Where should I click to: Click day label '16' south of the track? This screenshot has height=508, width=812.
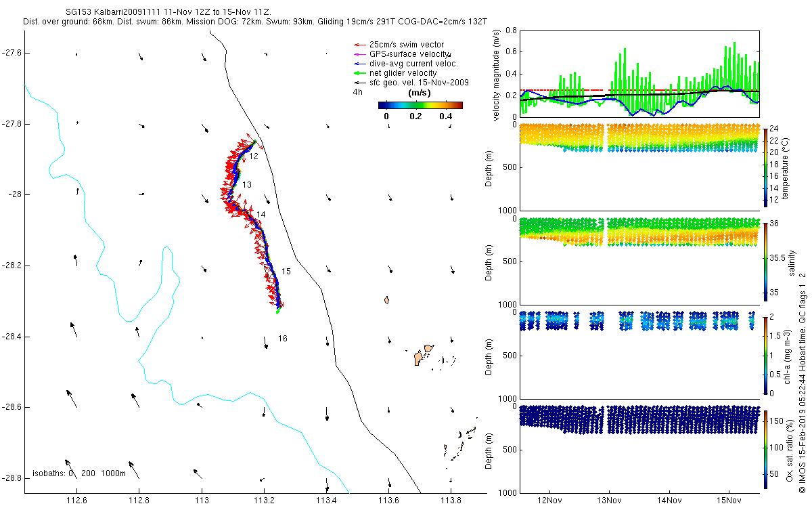(282, 339)
